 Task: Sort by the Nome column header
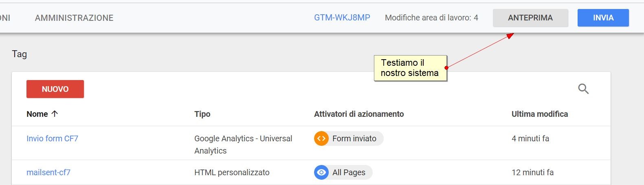(37, 114)
